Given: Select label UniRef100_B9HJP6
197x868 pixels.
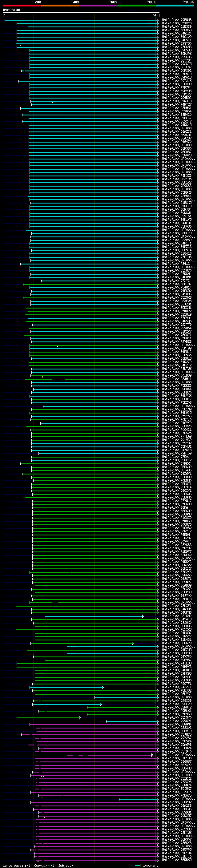Looking at the screenshot, I should pos(177,54).
